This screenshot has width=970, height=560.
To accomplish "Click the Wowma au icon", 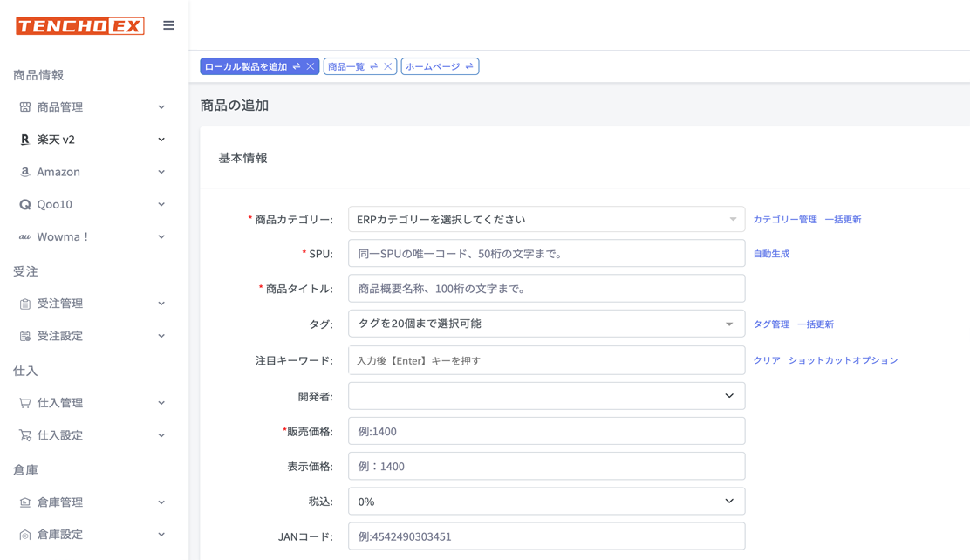I will tap(24, 237).
